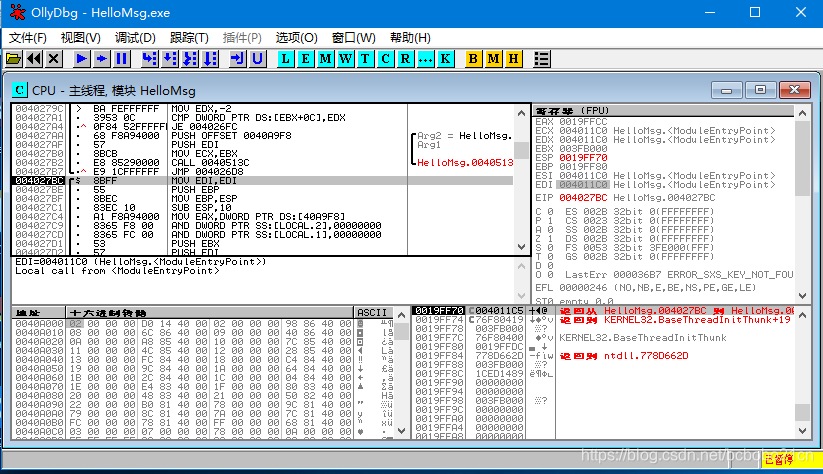
Task: Click the Open file folder icon
Action: [14, 59]
